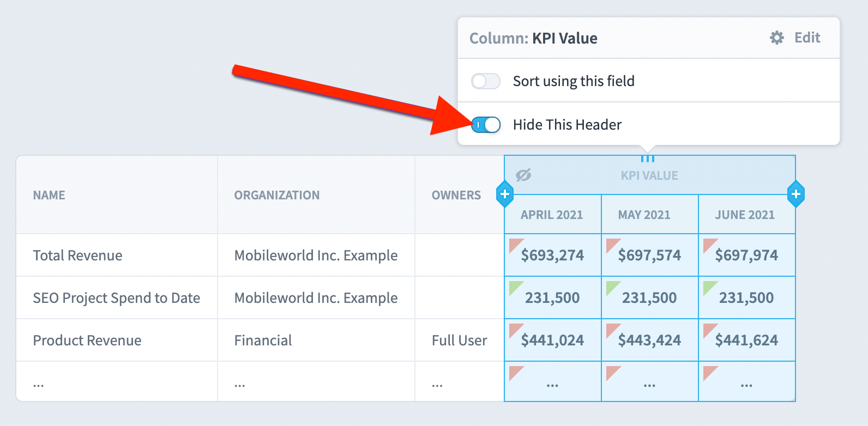Viewport: 868px width, 426px height.
Task: Click red status flag on Product Revenue June cell
Action: pos(710,330)
